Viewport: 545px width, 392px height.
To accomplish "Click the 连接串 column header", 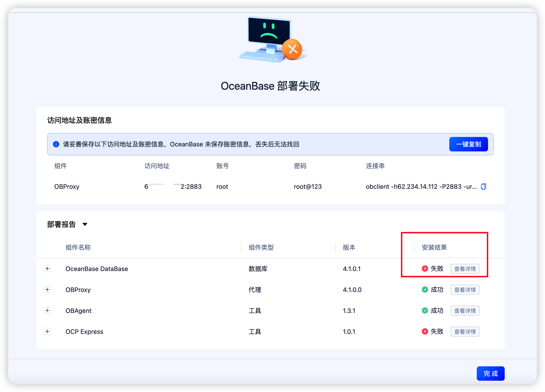I will click(375, 166).
